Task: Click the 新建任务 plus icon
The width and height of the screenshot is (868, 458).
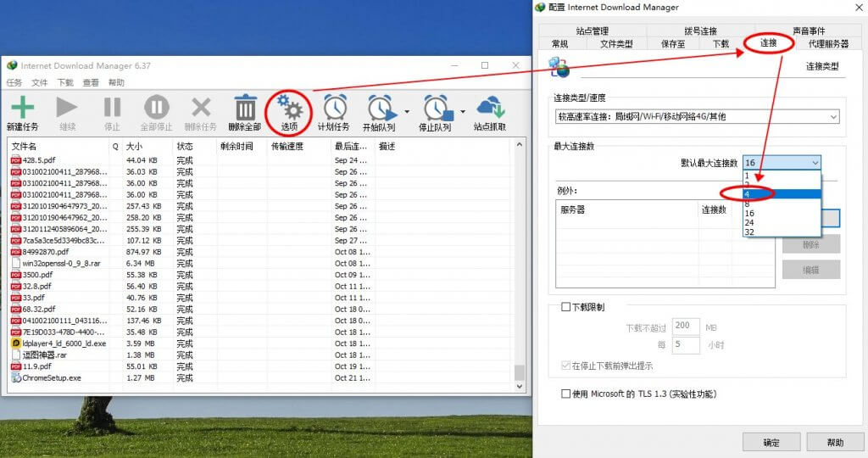Action: tap(23, 108)
